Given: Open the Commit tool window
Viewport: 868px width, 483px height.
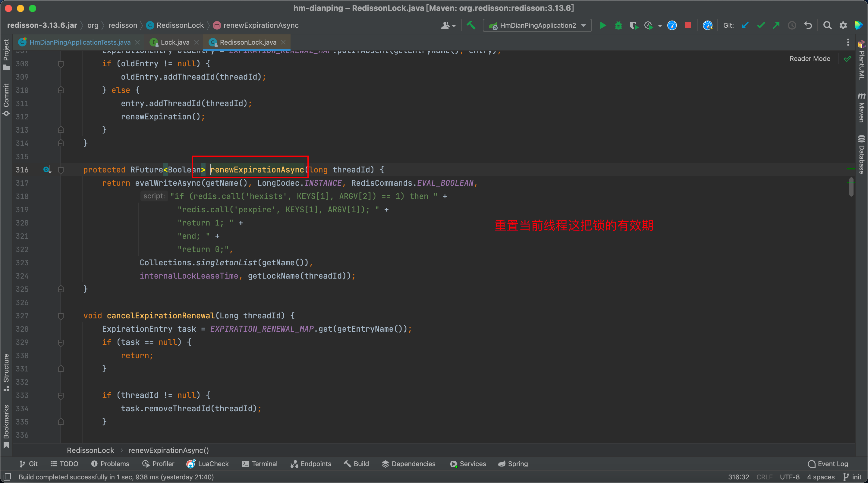Looking at the screenshot, I should 6,100.
